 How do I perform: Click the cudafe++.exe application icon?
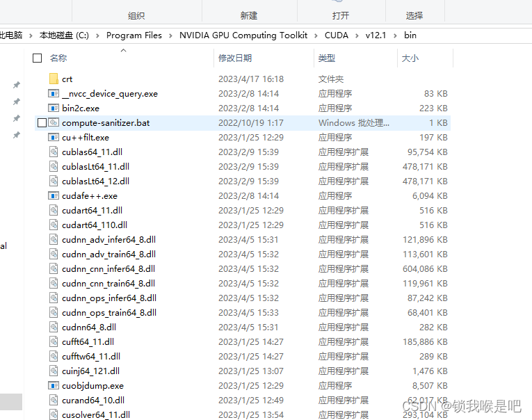coord(54,195)
